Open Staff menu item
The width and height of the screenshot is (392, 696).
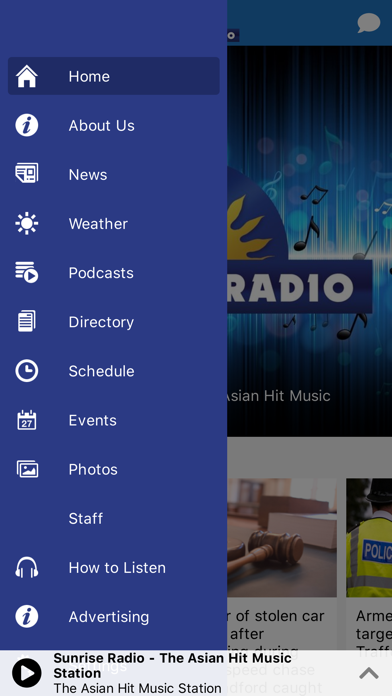[114, 518]
